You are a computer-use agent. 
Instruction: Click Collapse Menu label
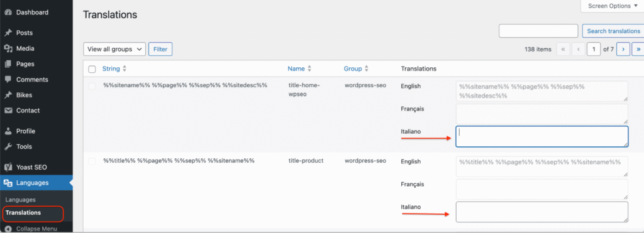[36, 229]
